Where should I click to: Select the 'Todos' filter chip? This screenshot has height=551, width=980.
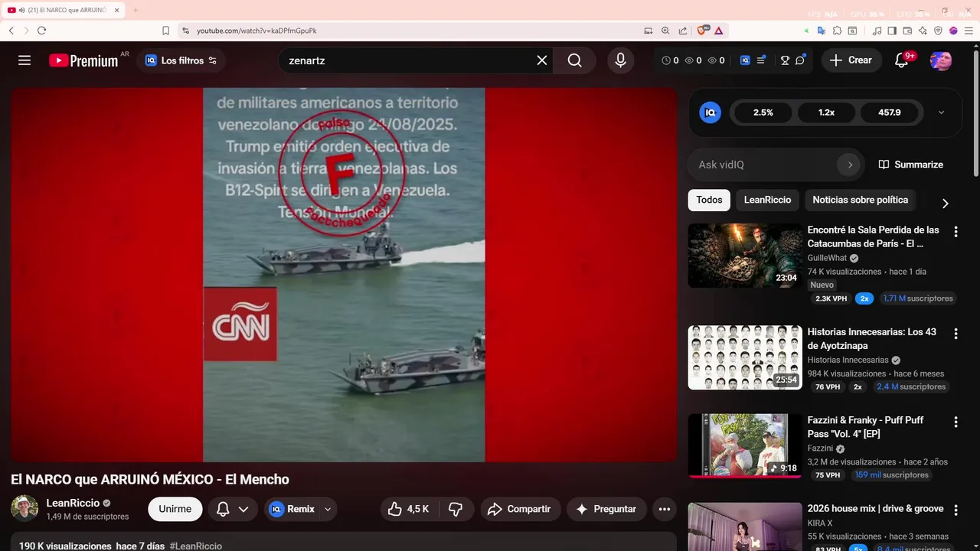(x=709, y=200)
